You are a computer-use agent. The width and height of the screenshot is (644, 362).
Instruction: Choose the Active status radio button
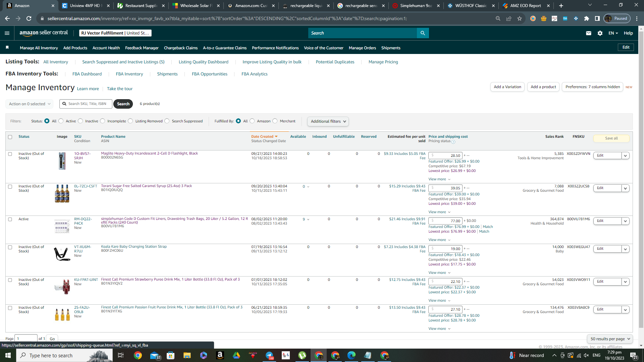(x=61, y=121)
